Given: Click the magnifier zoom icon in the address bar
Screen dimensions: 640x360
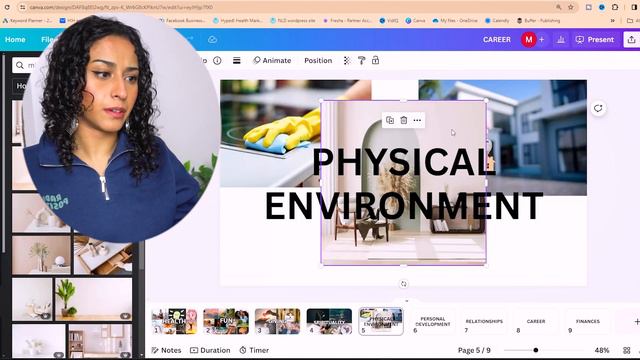Looking at the screenshot, I should point(558,7).
